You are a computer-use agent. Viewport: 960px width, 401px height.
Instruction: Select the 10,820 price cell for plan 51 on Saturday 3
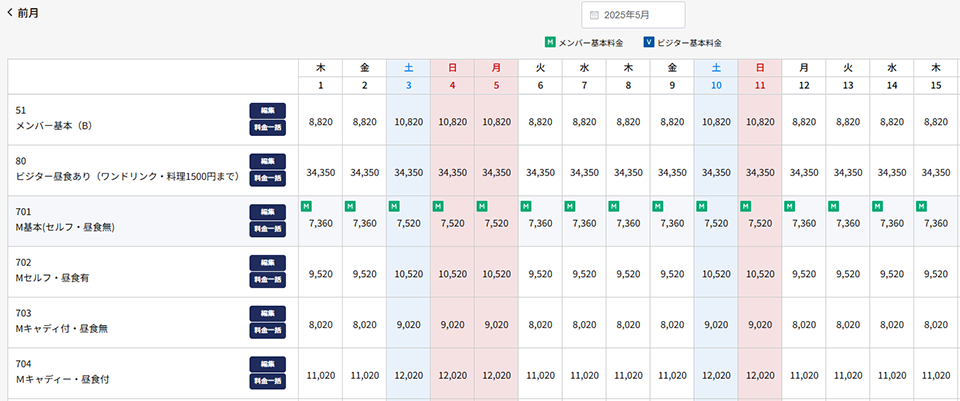click(x=408, y=120)
